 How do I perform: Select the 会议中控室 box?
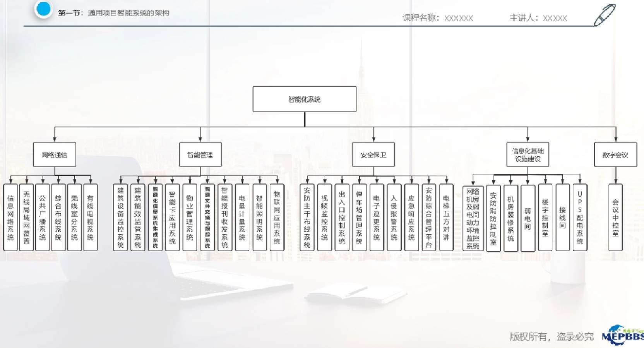pos(615,217)
